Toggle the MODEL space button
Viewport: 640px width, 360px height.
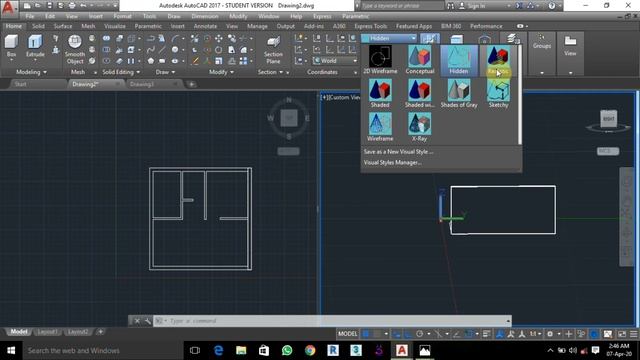tap(348, 334)
